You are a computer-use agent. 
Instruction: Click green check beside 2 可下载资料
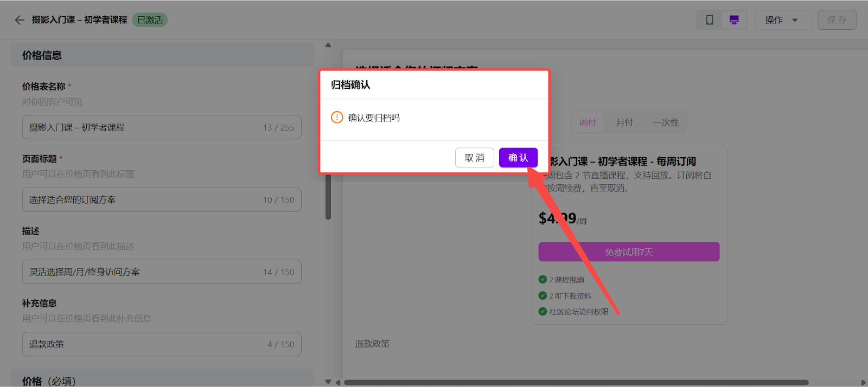coord(542,296)
